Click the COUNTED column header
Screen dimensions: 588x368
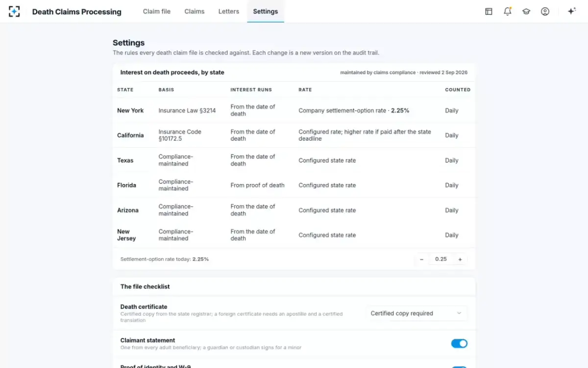pos(458,90)
